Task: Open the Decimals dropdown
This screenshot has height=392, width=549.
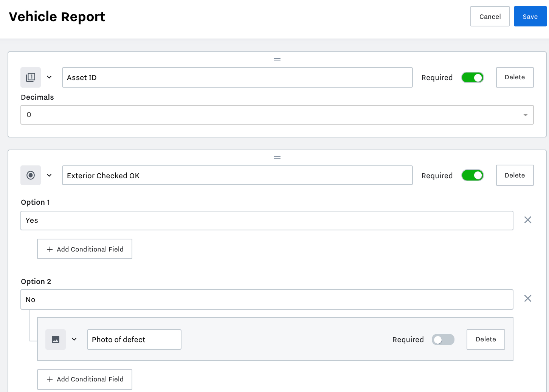Action: point(277,115)
